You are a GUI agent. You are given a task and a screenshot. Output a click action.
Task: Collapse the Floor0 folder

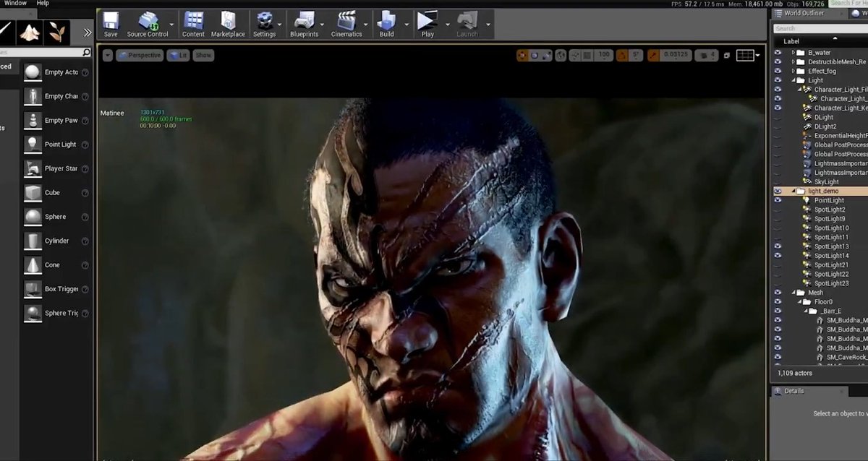click(799, 302)
